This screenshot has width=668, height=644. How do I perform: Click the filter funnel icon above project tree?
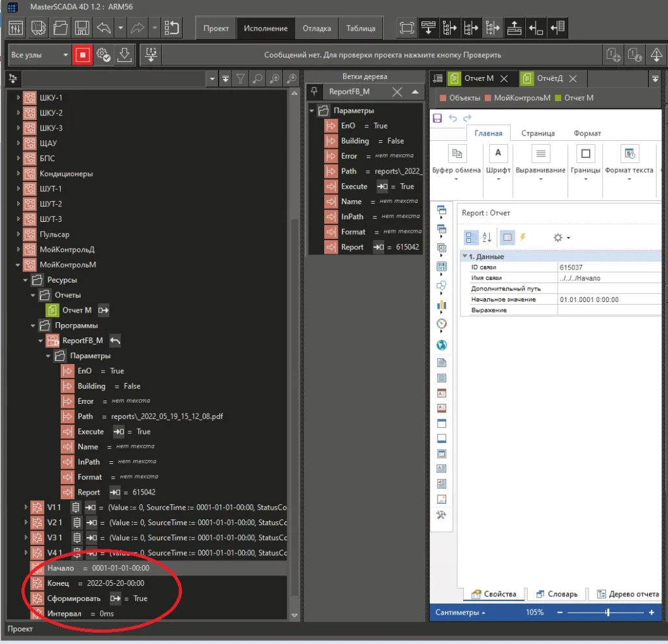pyautogui.click(x=241, y=79)
